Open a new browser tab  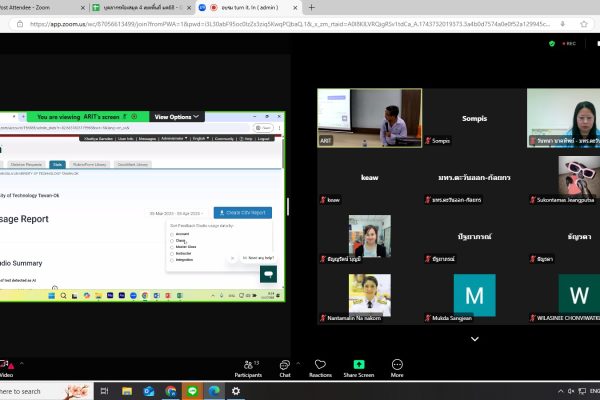311,7
